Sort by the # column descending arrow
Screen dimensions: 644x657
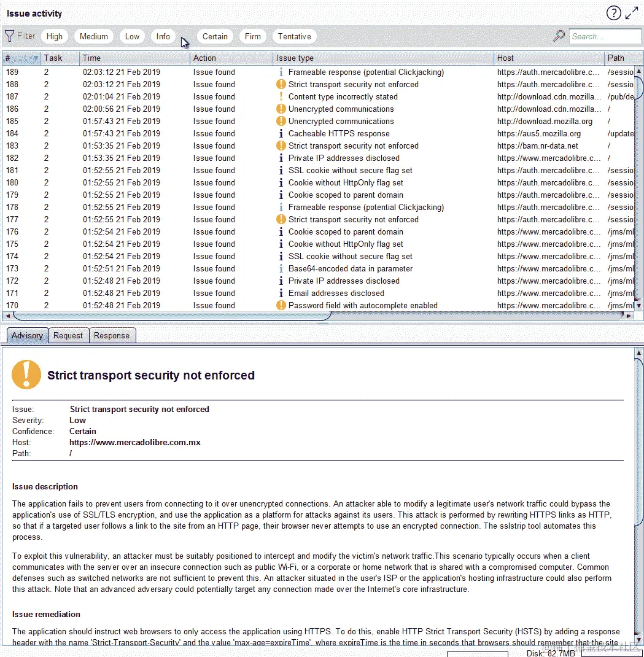point(36,58)
